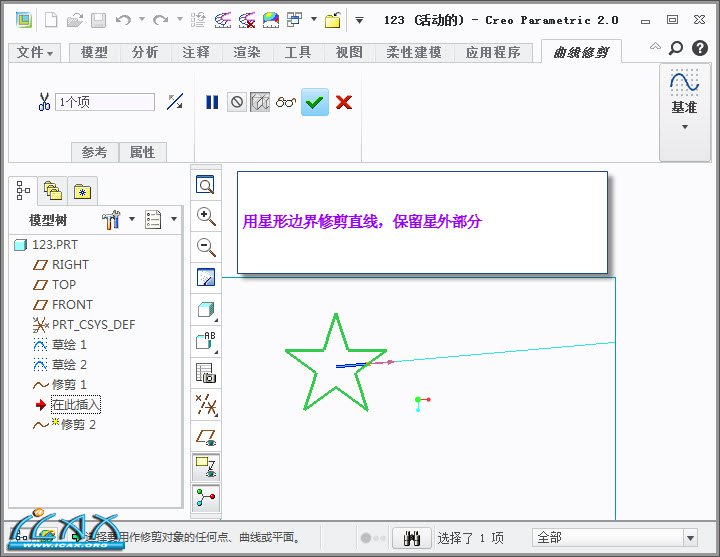Open the 文件 menu
720x557 pixels.
[x=34, y=52]
